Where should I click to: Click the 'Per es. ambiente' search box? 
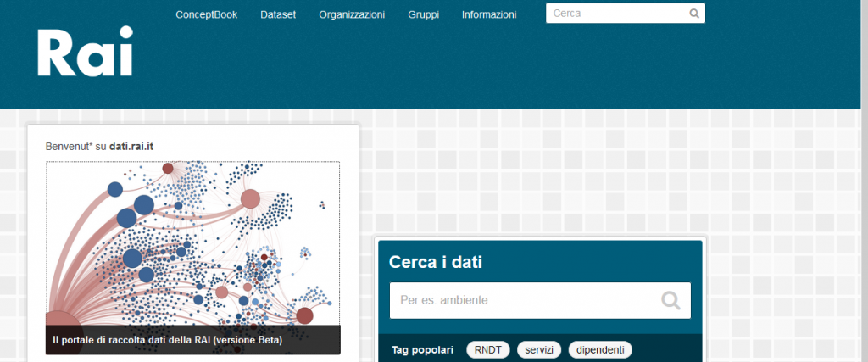[x=540, y=301]
